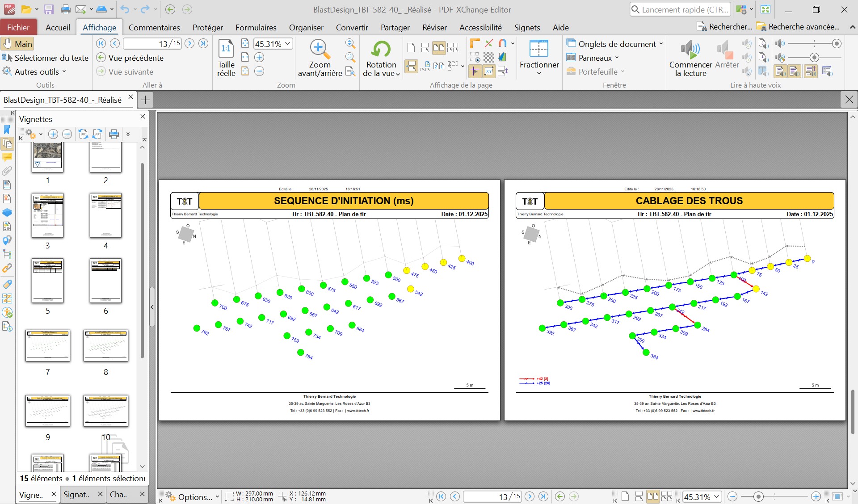The width and height of the screenshot is (858, 504).
Task: Click the Taille réelle actual size icon
Action: click(x=226, y=49)
